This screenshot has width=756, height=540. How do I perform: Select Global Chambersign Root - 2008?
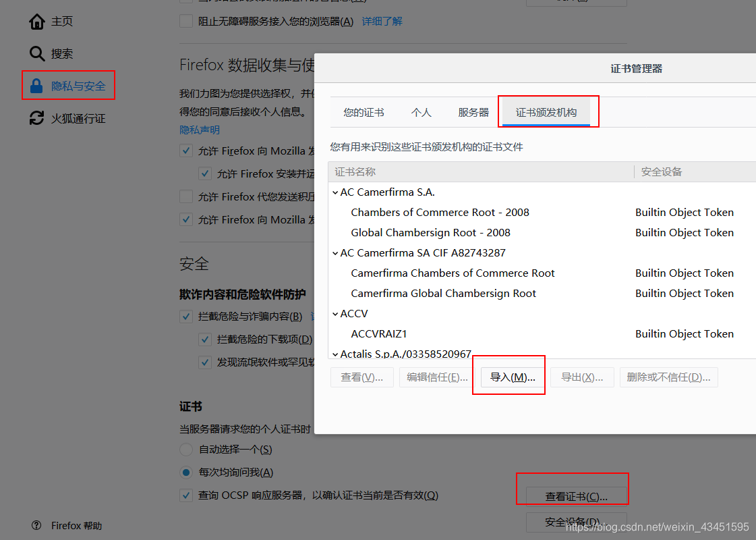430,233
